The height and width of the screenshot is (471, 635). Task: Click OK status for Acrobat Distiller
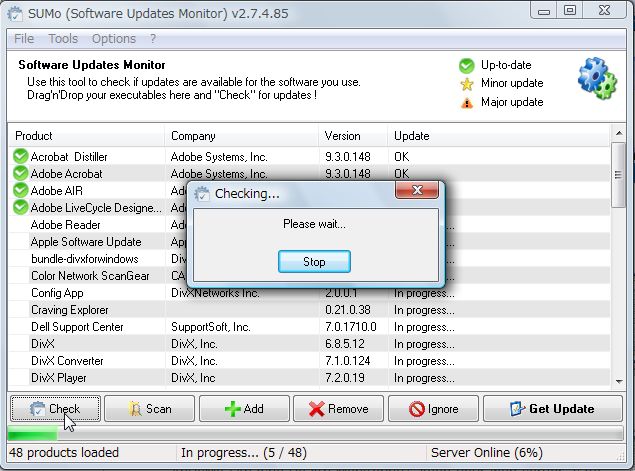(401, 157)
